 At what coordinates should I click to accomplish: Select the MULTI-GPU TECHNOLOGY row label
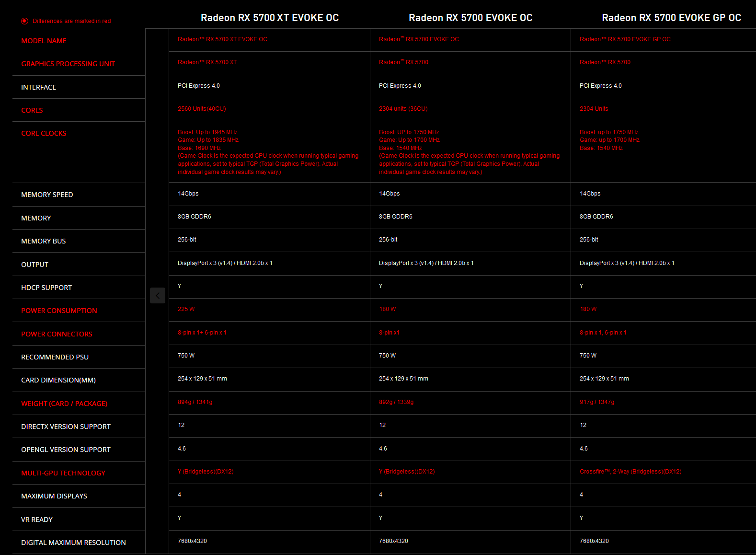tap(63, 473)
